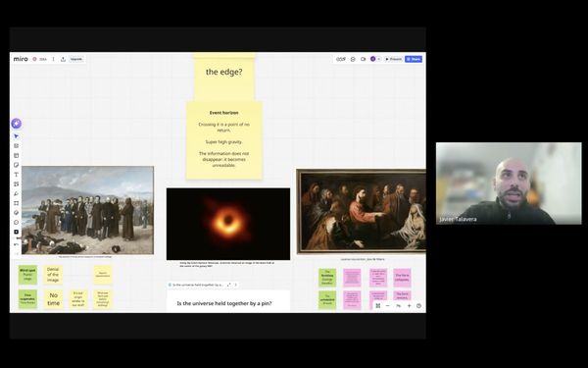Select the 'It's our origin' yellow sticky note
This screenshot has width=588, height=368.
click(x=78, y=299)
